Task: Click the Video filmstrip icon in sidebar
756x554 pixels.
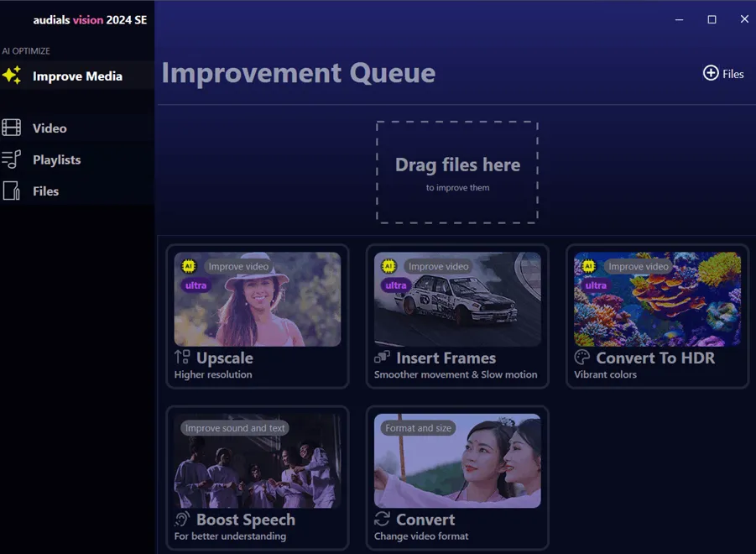Action: pos(12,128)
